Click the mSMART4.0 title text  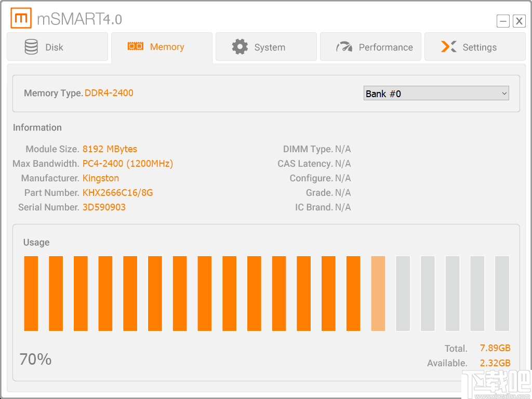pos(79,19)
